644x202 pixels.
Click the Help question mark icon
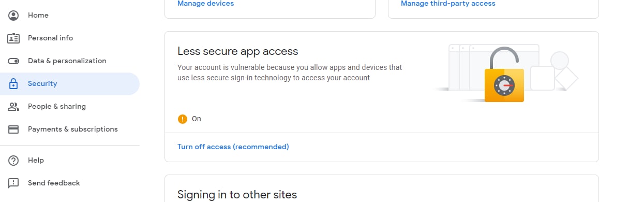pos(13,160)
